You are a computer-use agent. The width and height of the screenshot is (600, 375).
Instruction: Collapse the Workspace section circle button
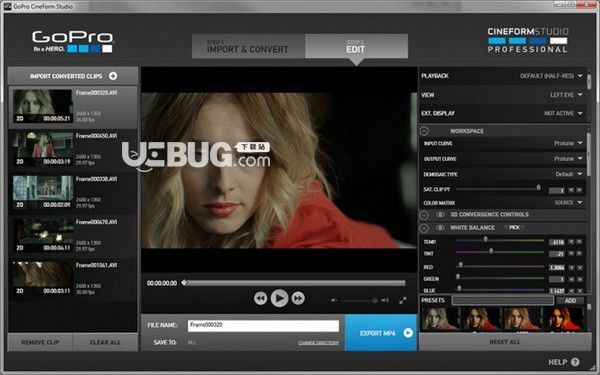click(x=424, y=131)
